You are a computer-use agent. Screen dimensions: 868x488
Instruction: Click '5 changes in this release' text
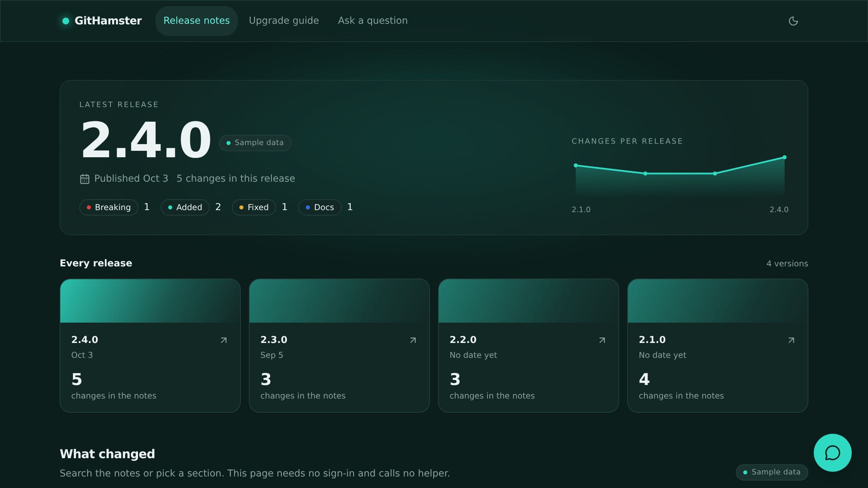[x=236, y=179]
